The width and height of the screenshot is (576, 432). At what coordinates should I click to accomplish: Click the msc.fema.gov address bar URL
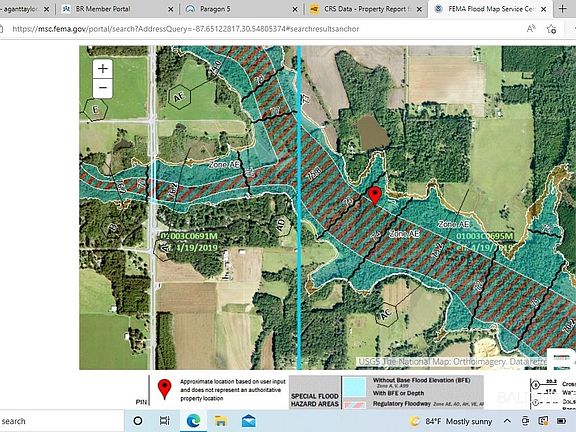pyautogui.click(x=186, y=29)
